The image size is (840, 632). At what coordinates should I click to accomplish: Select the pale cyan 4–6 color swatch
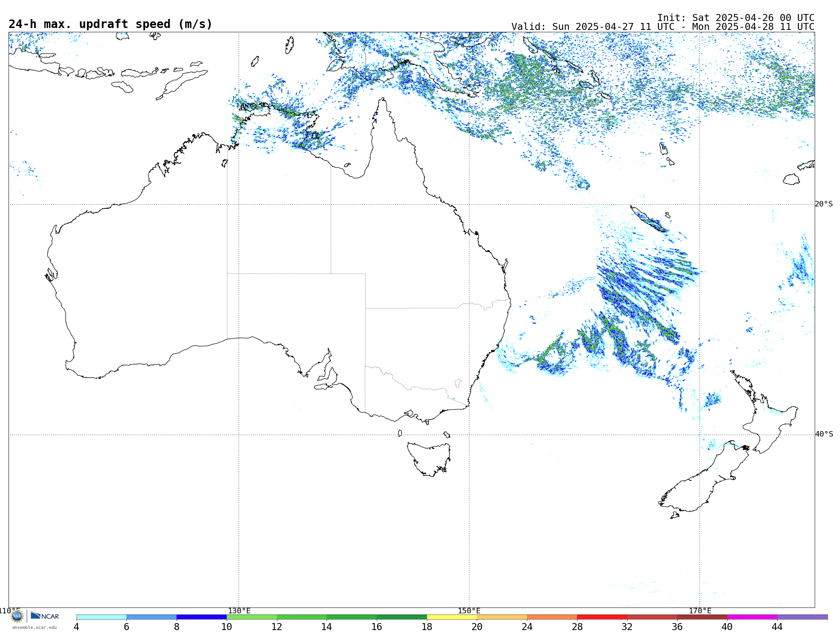101,617
